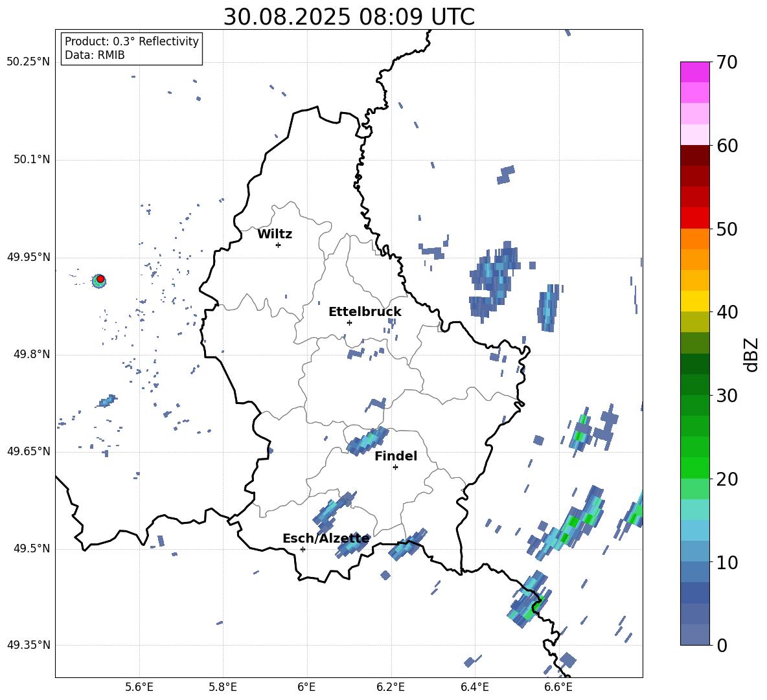Click the Wiltz cross marker
Image resolution: width=767 pixels, height=700 pixels.
pyautogui.click(x=278, y=245)
